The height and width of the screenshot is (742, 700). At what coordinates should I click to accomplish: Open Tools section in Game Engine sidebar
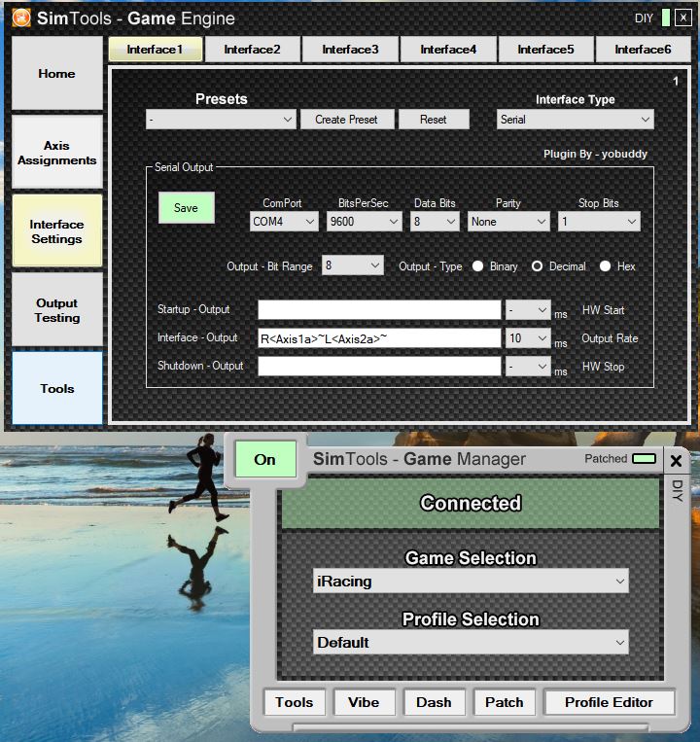[x=56, y=388]
